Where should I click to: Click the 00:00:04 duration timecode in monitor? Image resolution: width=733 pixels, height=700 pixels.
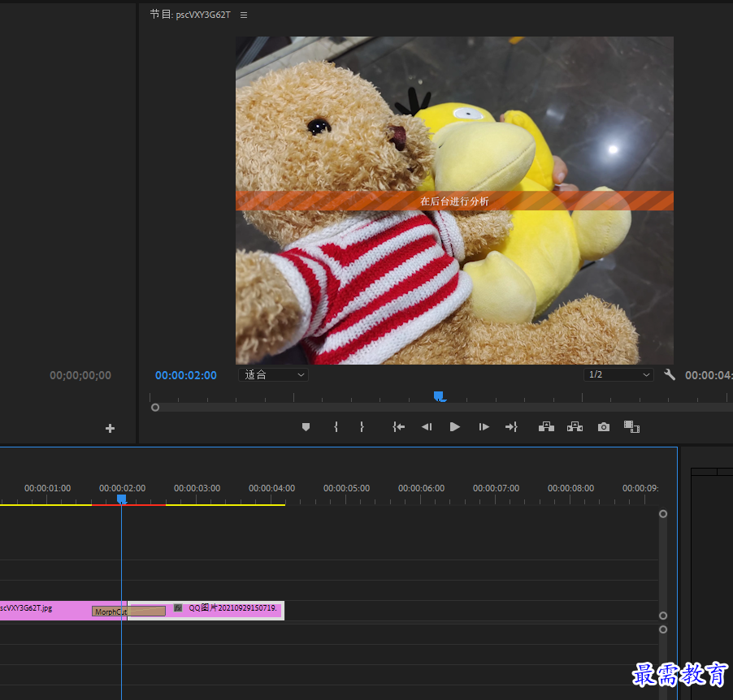709,375
